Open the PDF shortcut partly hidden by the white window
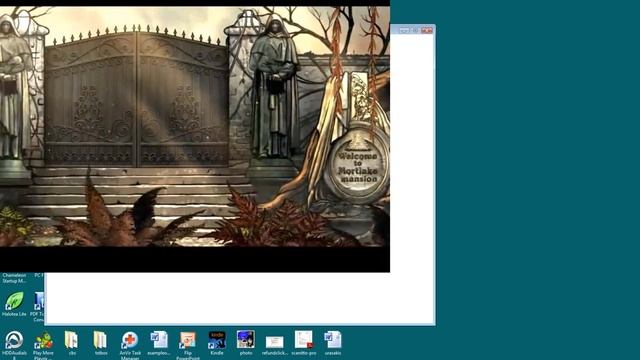 (38, 306)
